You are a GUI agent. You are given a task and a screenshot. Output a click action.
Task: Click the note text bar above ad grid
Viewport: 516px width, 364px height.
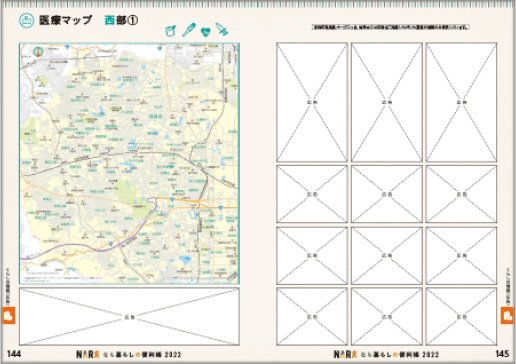coord(391,27)
